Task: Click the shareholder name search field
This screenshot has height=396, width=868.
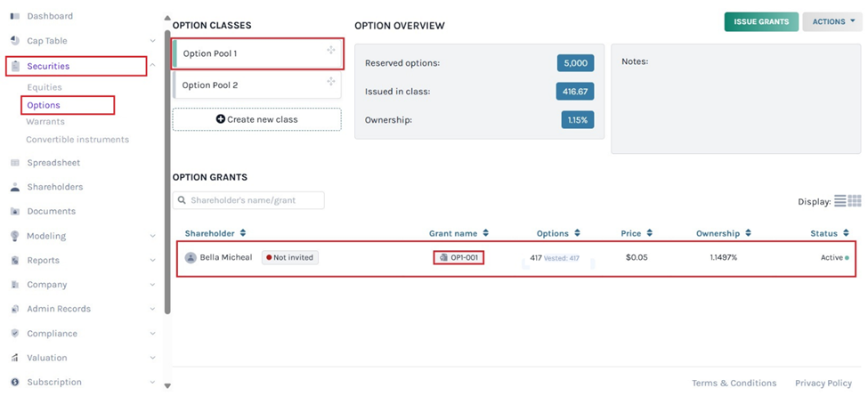Action: coord(249,201)
